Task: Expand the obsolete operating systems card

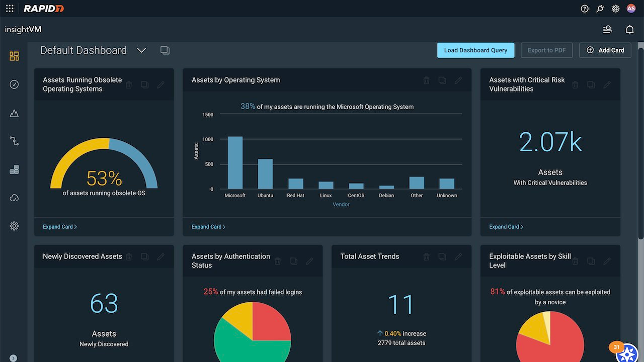Action: click(59, 227)
